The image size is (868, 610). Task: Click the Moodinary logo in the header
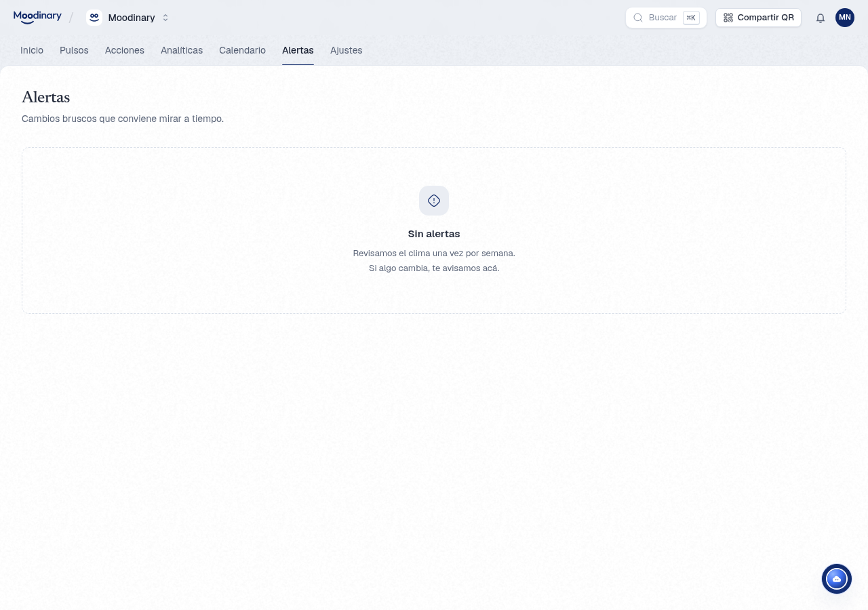pyautogui.click(x=37, y=17)
